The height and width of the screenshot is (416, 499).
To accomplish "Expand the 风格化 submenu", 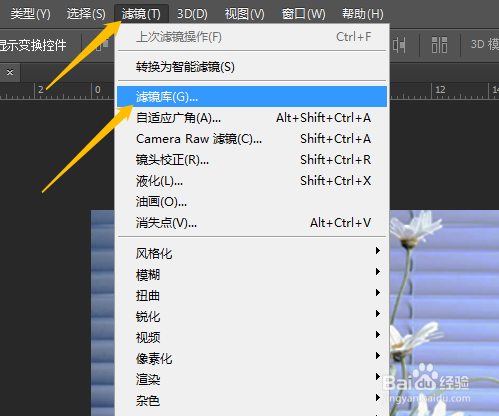I will [252, 253].
